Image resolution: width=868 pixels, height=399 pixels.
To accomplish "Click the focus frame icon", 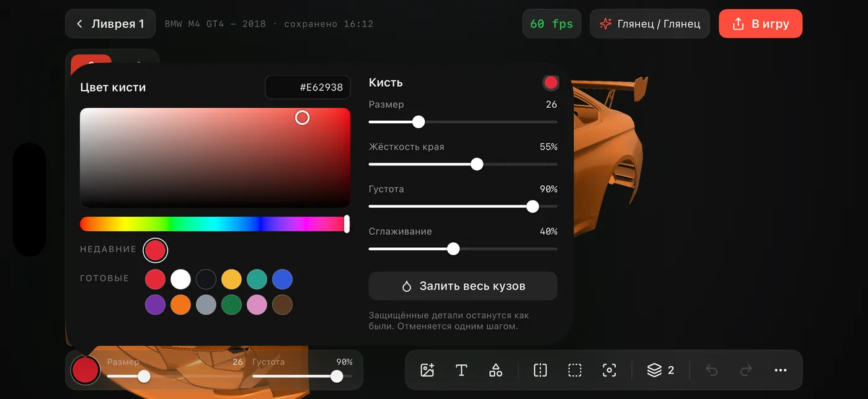I will [609, 370].
